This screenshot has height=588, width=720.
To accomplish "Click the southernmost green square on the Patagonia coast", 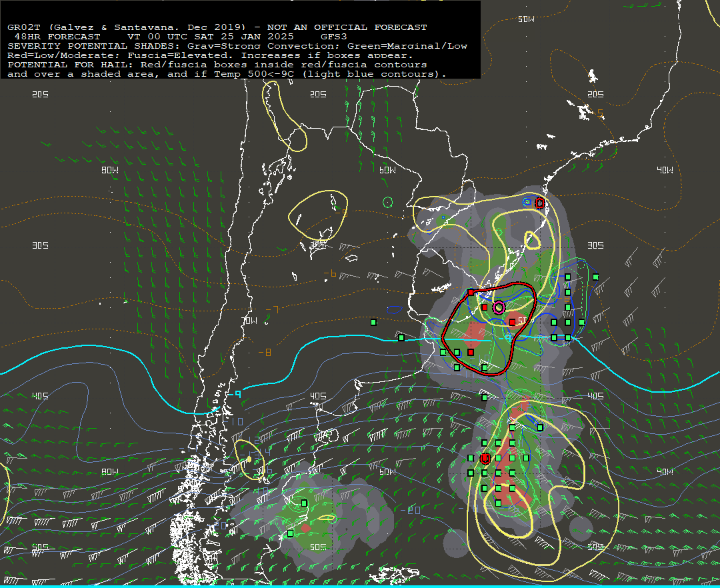I will [x=290, y=533].
